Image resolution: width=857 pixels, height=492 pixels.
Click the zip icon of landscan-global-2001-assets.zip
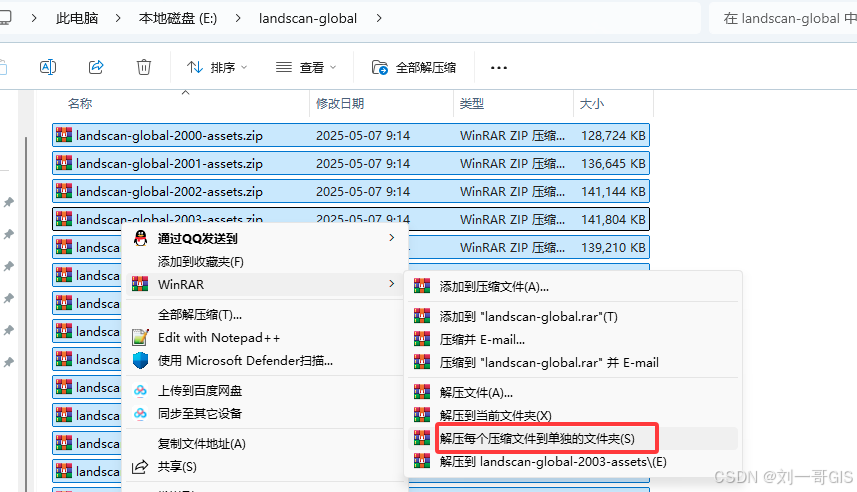pyautogui.click(x=64, y=162)
